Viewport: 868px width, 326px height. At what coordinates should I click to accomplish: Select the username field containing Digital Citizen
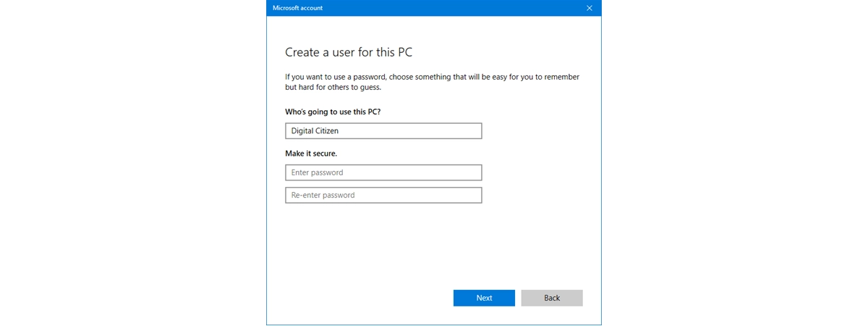pos(383,130)
